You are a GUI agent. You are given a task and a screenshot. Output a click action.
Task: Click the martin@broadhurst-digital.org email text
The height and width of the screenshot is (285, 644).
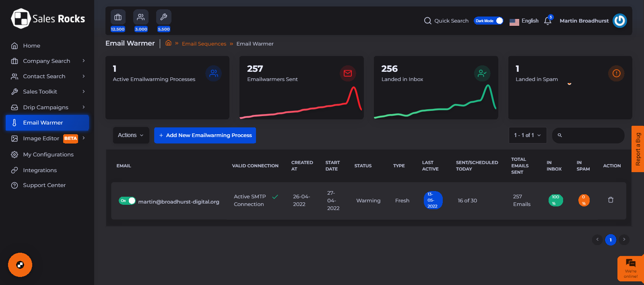click(179, 202)
